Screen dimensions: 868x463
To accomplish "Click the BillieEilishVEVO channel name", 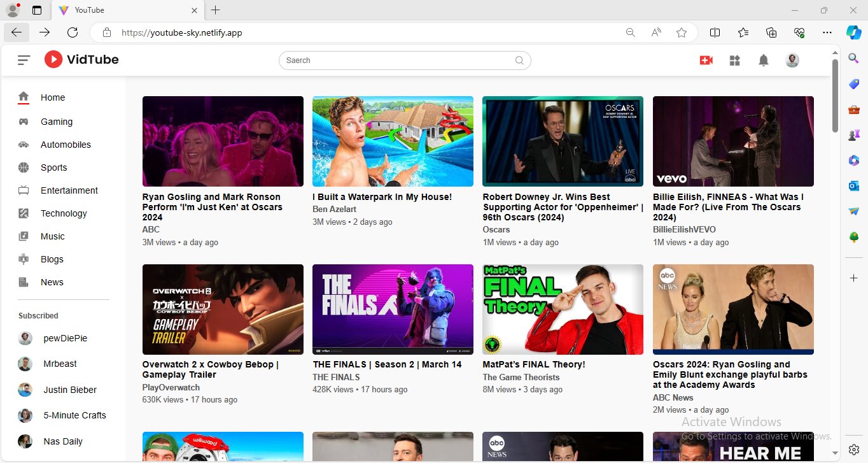I will [x=684, y=229].
